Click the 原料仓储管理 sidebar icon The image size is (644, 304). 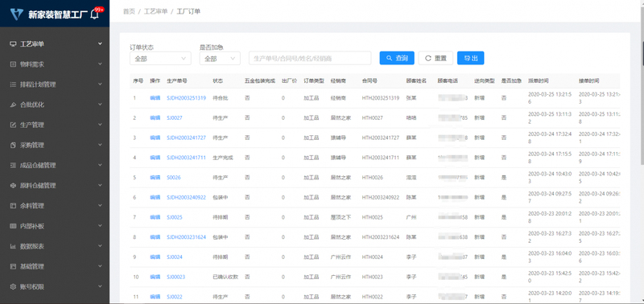tap(13, 186)
